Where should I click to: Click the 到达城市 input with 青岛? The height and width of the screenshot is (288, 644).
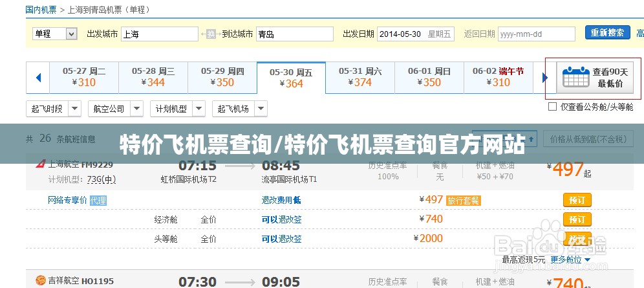pyautogui.click(x=295, y=34)
